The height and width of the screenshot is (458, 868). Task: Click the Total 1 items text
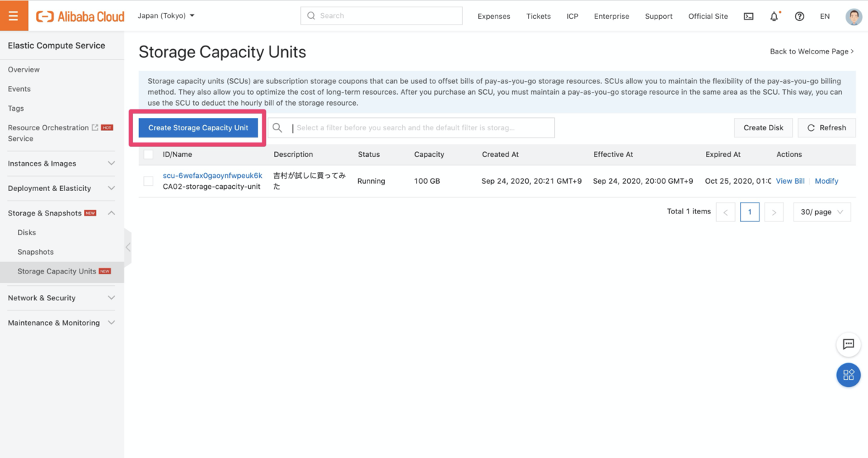[x=689, y=211]
